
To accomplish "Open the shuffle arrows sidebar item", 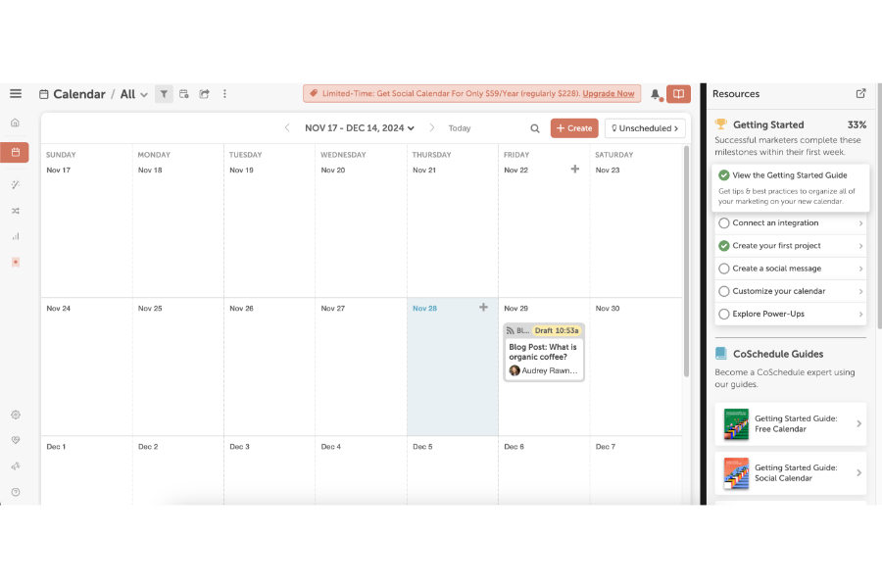I will (15, 211).
